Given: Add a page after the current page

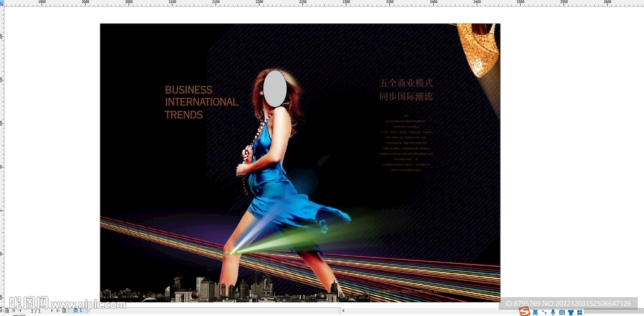Looking at the screenshot, I should (x=64, y=311).
